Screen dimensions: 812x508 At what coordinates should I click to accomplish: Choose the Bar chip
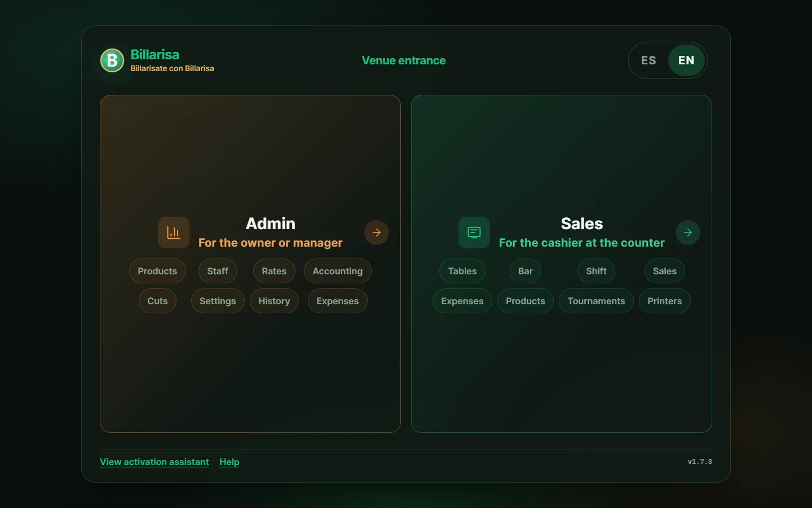tap(526, 271)
